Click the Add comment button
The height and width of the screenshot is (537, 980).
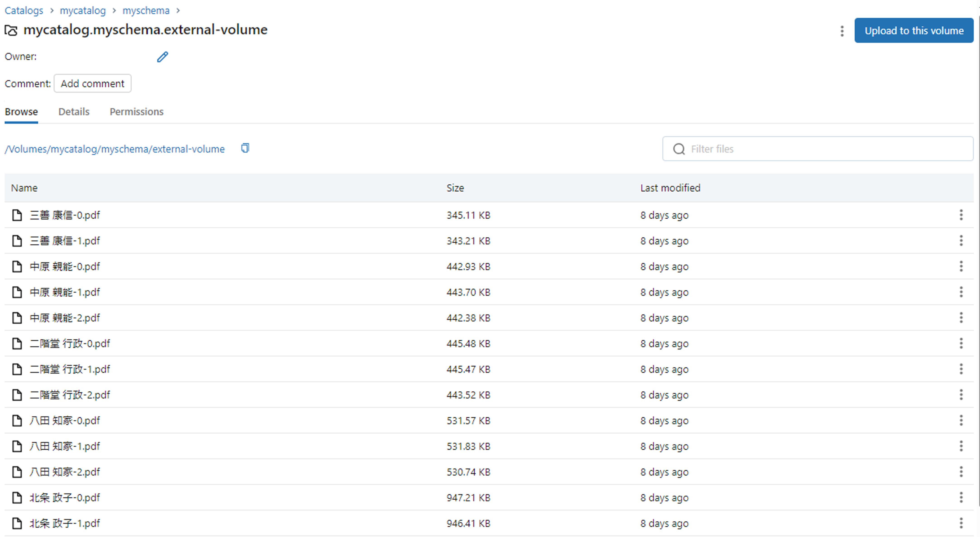point(92,83)
